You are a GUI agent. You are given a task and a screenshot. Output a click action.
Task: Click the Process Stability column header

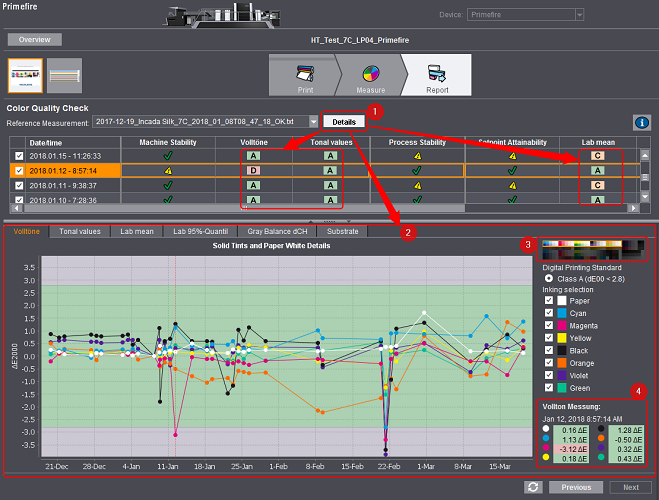click(x=417, y=142)
